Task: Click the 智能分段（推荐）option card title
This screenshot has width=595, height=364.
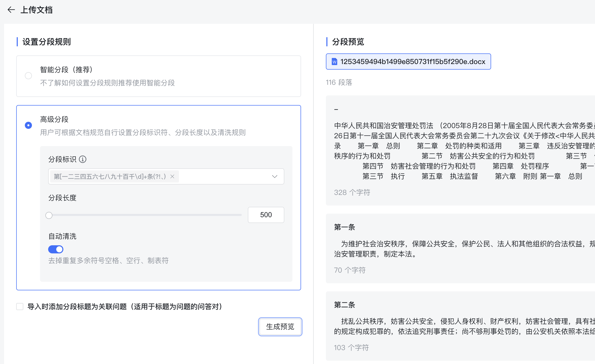Action: tap(67, 70)
